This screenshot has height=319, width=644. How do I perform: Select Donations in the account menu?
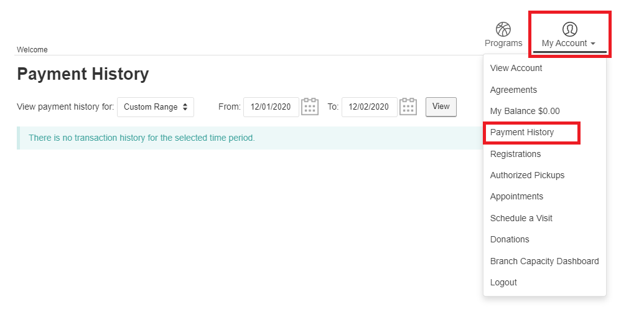point(510,239)
